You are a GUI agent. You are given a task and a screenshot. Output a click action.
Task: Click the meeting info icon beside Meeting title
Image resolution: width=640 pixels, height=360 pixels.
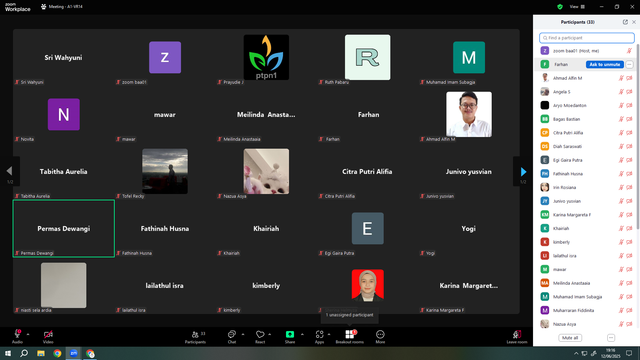click(44, 7)
